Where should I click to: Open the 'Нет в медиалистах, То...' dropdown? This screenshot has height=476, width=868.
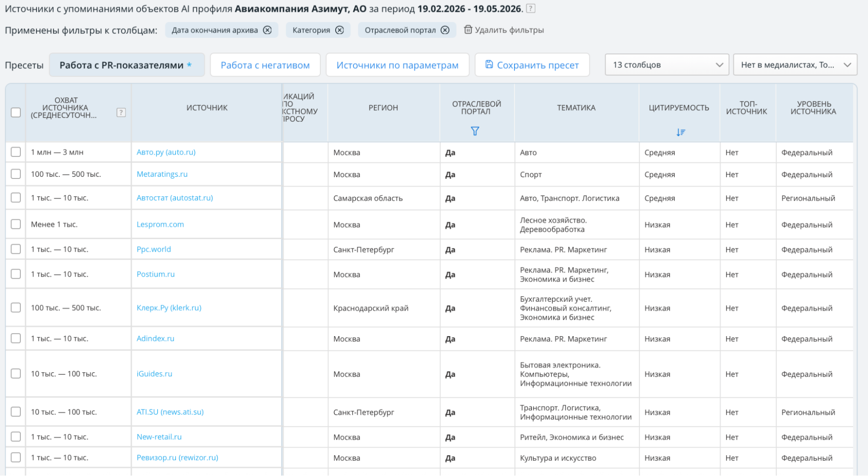[795, 65]
